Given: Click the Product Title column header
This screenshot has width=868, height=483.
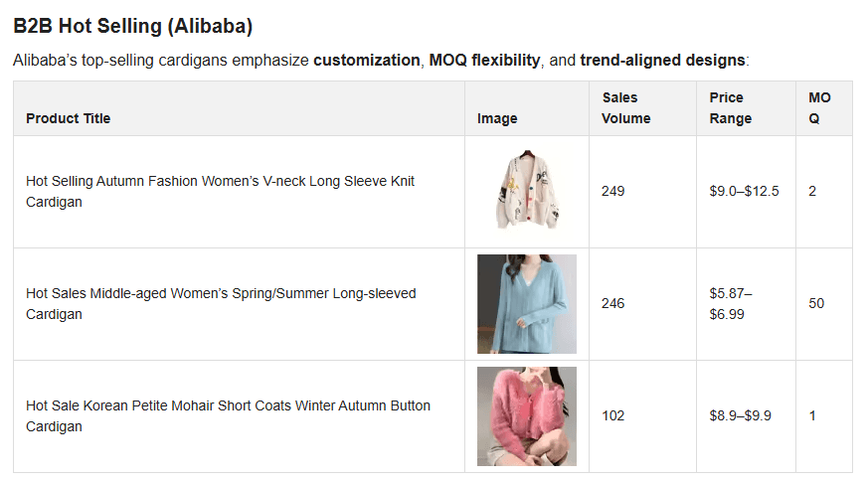Looking at the screenshot, I should pyautogui.click(x=69, y=118).
